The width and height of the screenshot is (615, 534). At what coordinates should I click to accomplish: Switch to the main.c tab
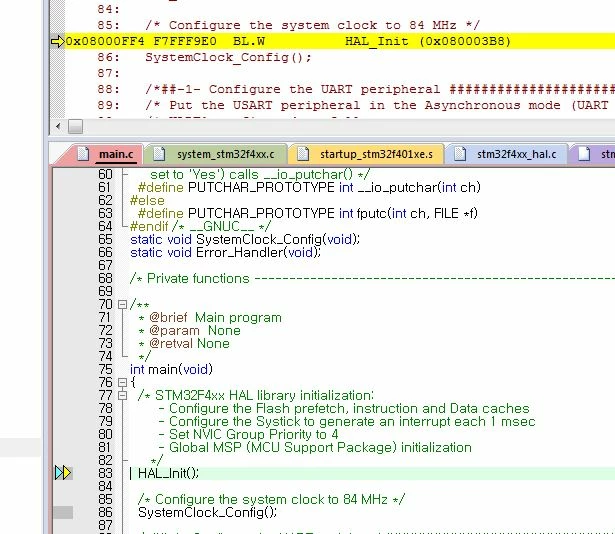[x=116, y=154]
